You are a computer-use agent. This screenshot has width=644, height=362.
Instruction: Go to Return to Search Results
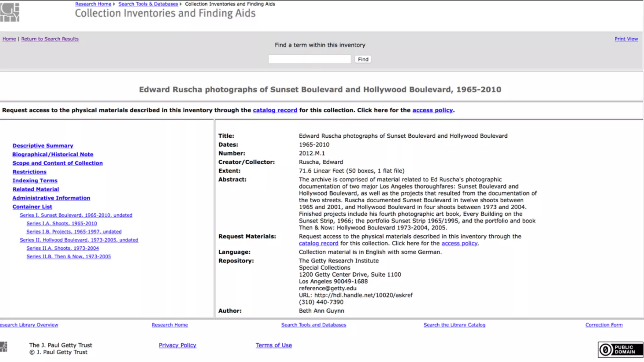pyautogui.click(x=50, y=39)
